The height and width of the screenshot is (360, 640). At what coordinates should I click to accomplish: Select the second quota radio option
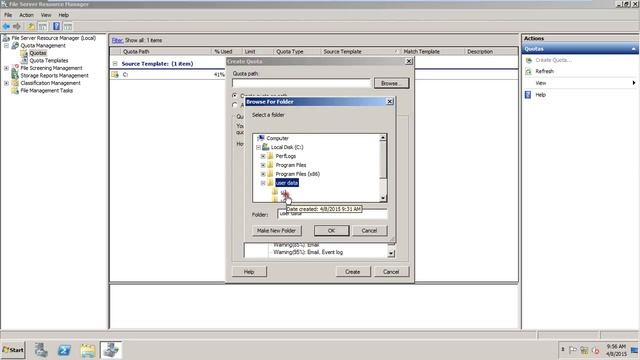235,105
